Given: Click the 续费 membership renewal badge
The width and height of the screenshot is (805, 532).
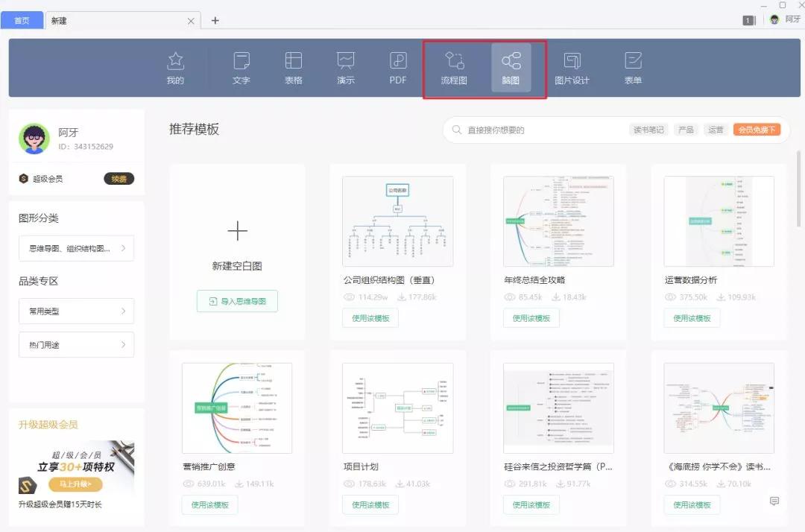Looking at the screenshot, I should pos(118,178).
